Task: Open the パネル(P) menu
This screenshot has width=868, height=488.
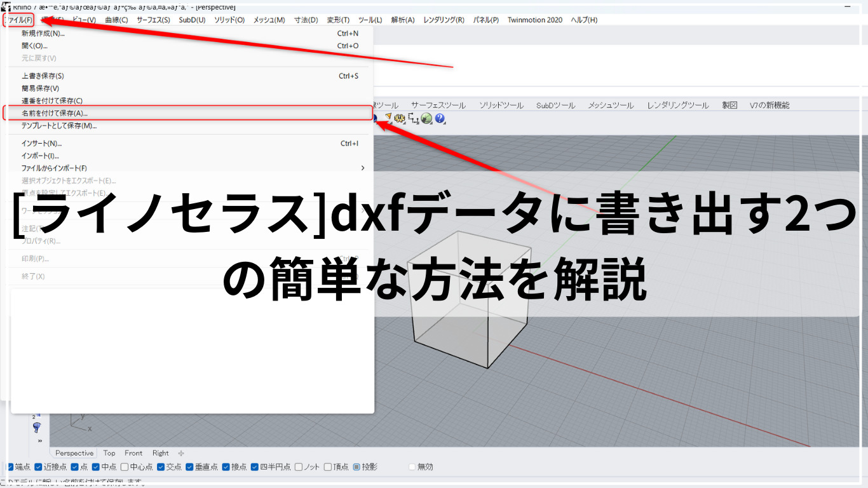Action: (x=486, y=20)
